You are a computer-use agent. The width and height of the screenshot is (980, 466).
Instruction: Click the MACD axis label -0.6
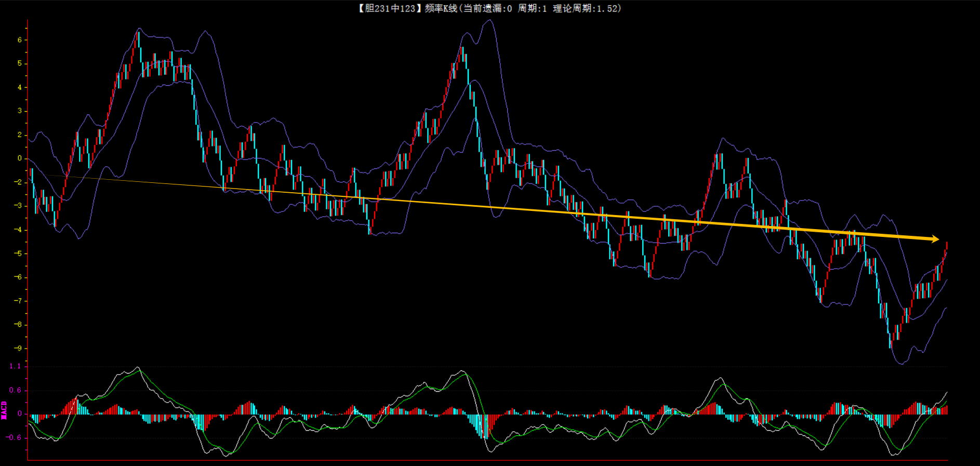tap(14, 437)
